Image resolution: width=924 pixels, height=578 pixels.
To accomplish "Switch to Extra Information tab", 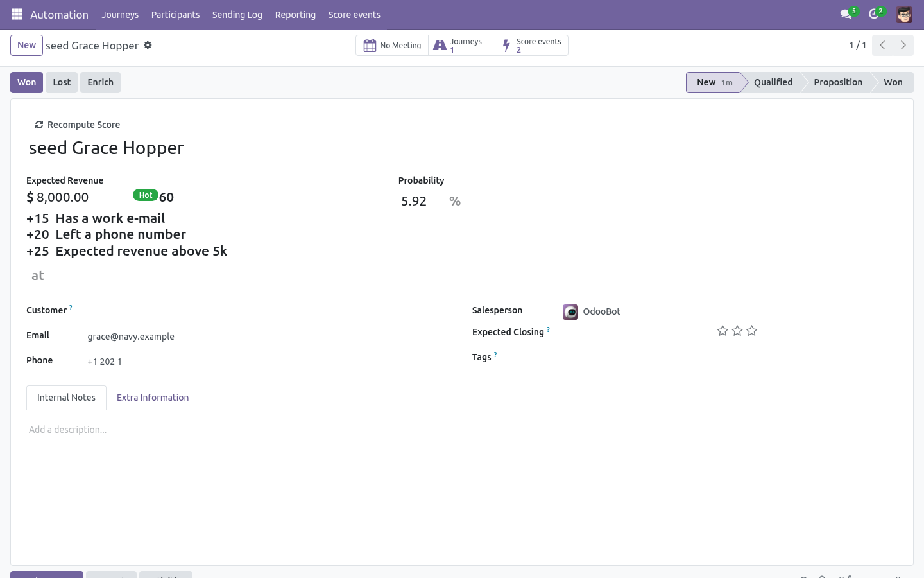I will pos(153,398).
